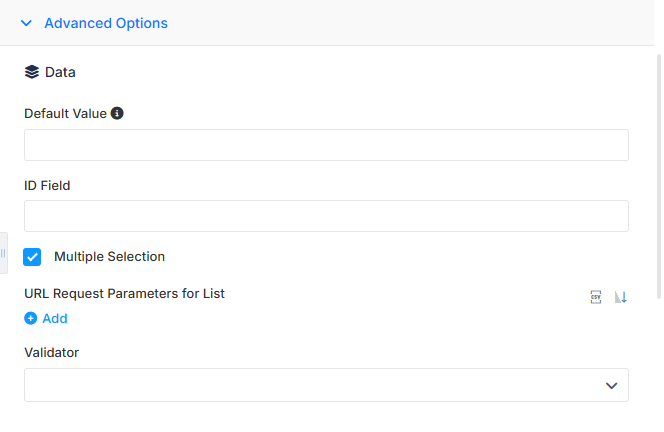This screenshot has width=664, height=432.
Task: Click the sort descending icon
Action: point(621,297)
